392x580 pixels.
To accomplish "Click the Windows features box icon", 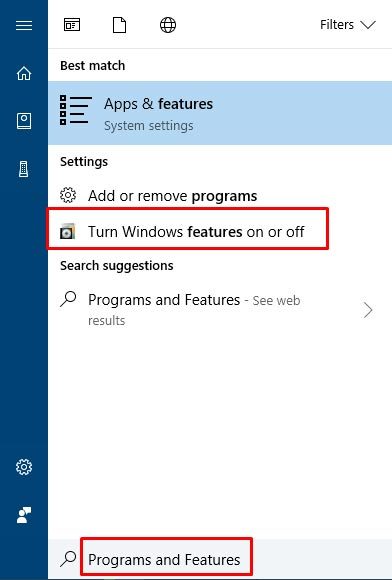I will (68, 232).
